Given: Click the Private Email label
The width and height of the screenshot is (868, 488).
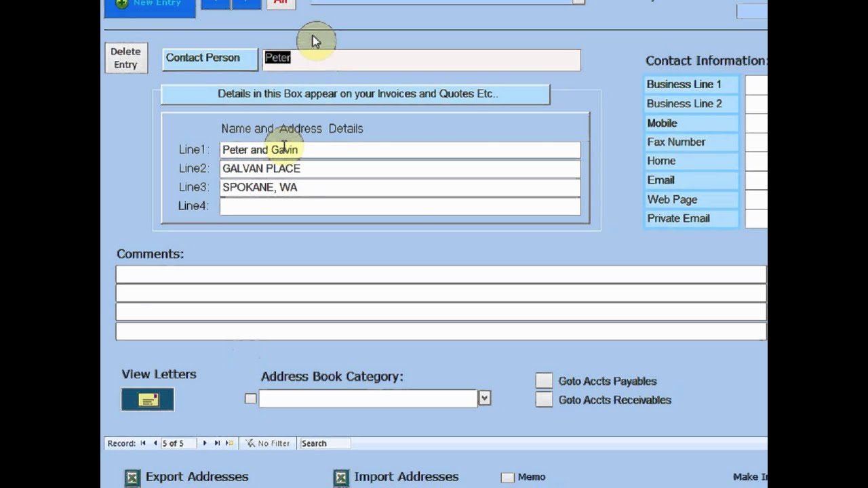Looking at the screenshot, I should (691, 219).
